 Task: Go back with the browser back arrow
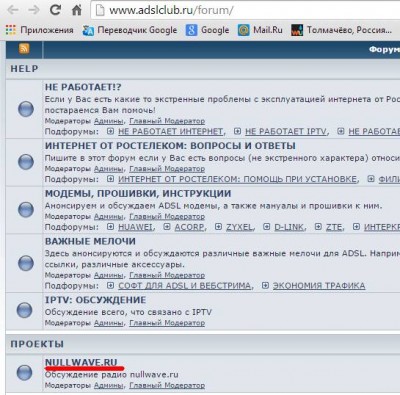(12, 10)
